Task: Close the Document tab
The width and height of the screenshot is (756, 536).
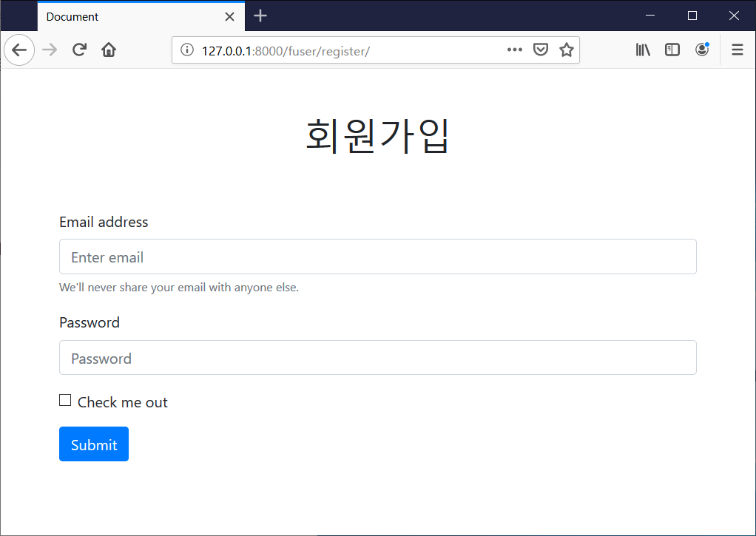Action: coord(229,17)
